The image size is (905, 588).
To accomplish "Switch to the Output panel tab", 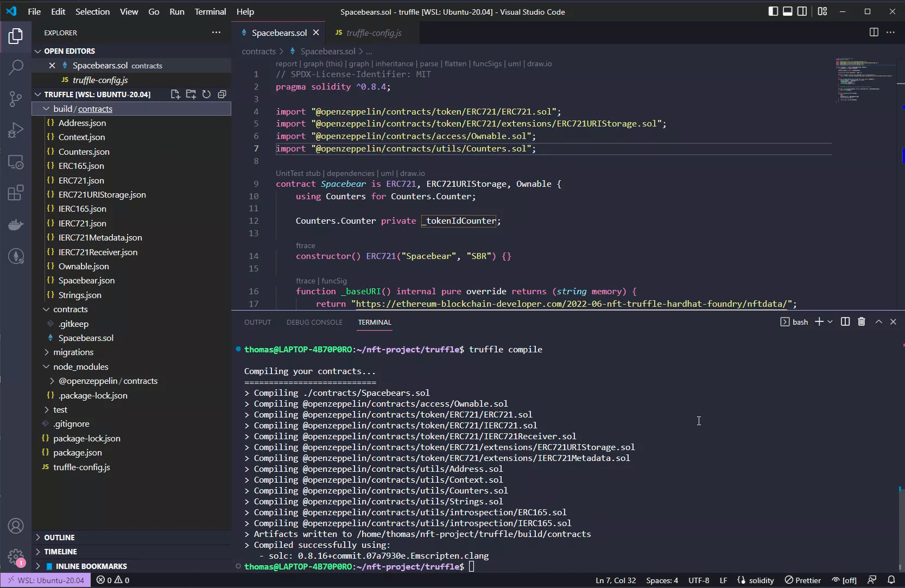I will click(x=257, y=322).
